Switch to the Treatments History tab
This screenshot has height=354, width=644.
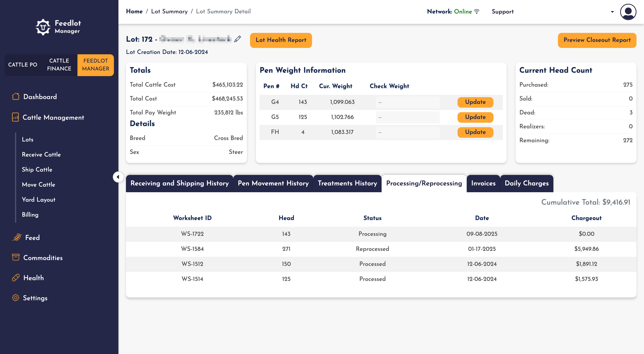(347, 183)
